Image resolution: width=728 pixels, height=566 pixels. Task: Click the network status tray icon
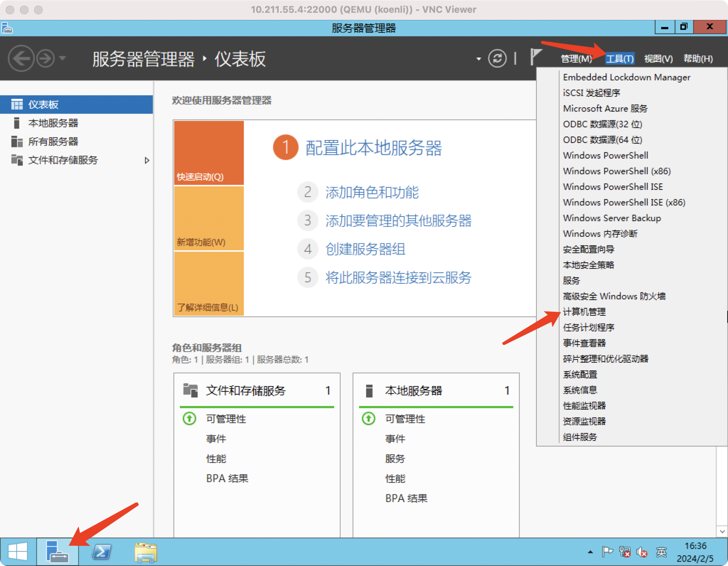[624, 552]
